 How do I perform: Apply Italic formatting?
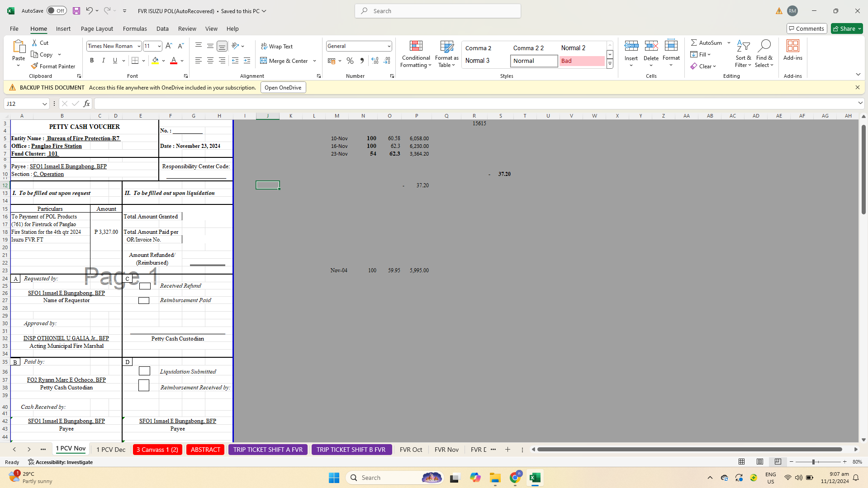(103, 61)
